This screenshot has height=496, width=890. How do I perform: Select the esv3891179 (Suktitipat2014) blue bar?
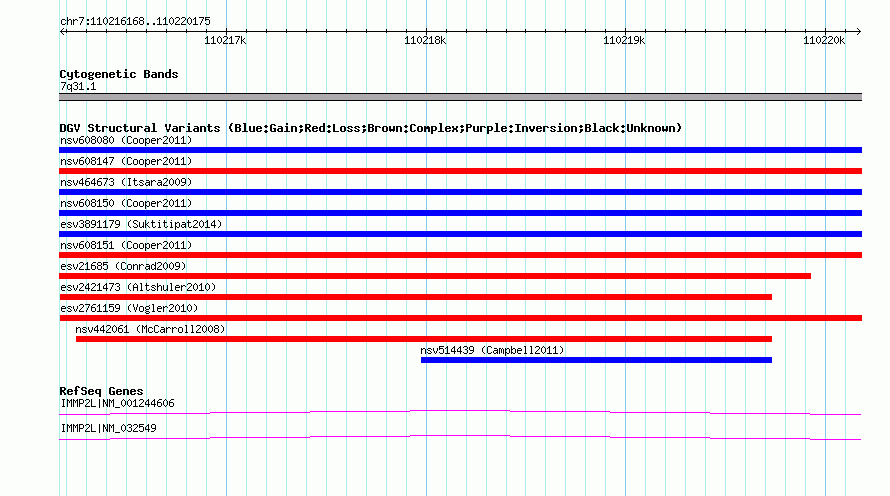coord(460,234)
